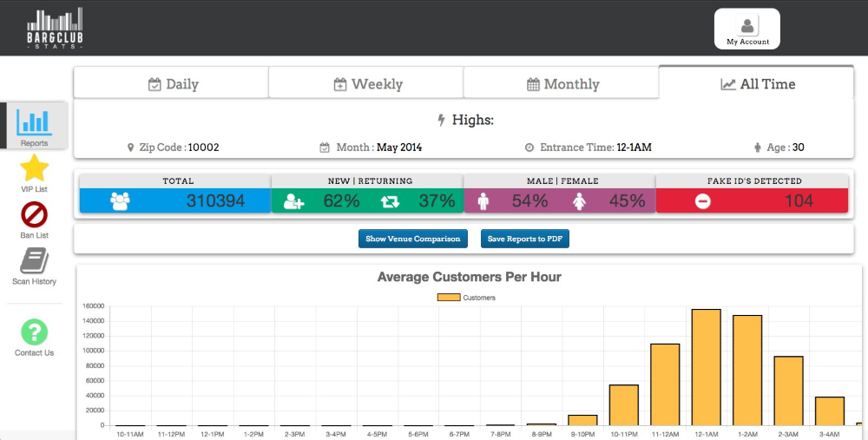
Task: Select the All Time tab
Action: 757,84
